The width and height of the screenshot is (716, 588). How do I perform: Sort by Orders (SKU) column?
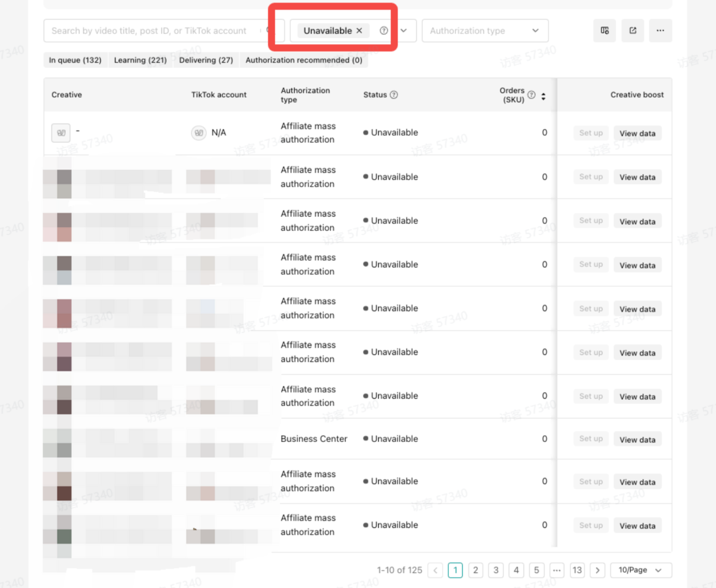543,96
